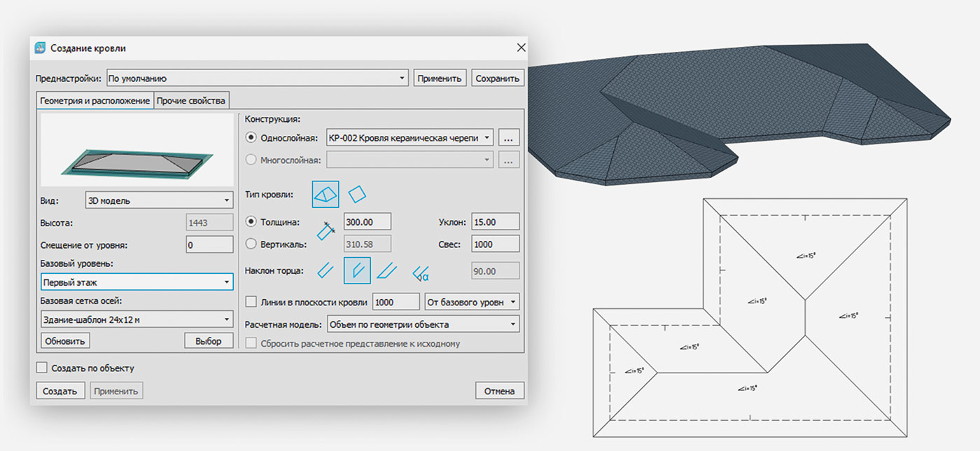Viewport: 980px width, 451px height.
Task: Open the Преднастройки dropdown
Action: [x=256, y=78]
